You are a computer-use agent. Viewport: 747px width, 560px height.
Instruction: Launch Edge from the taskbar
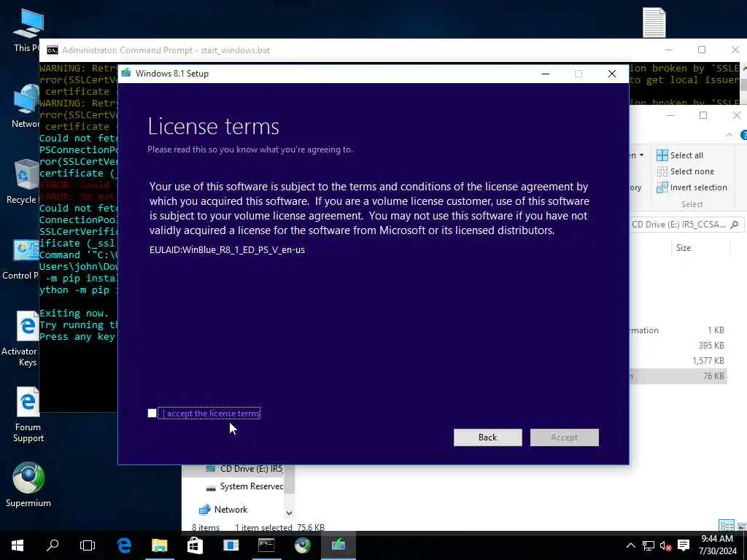[x=124, y=545]
